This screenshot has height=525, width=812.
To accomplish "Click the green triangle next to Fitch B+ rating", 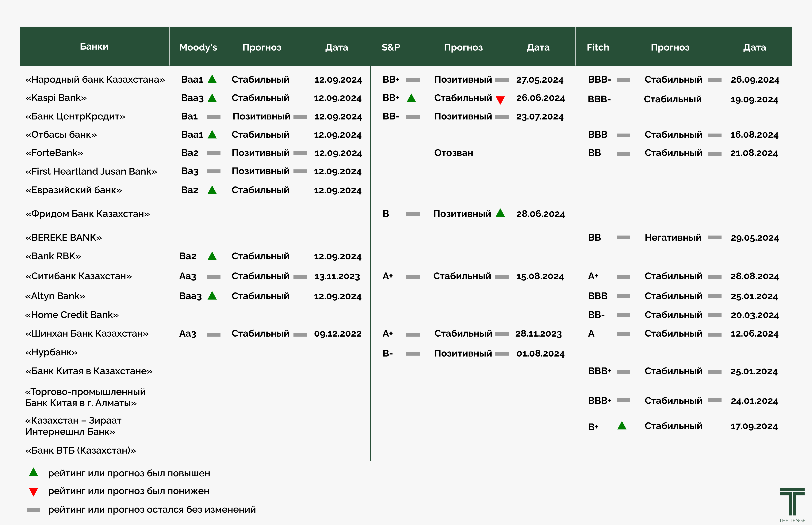I will pos(622,425).
